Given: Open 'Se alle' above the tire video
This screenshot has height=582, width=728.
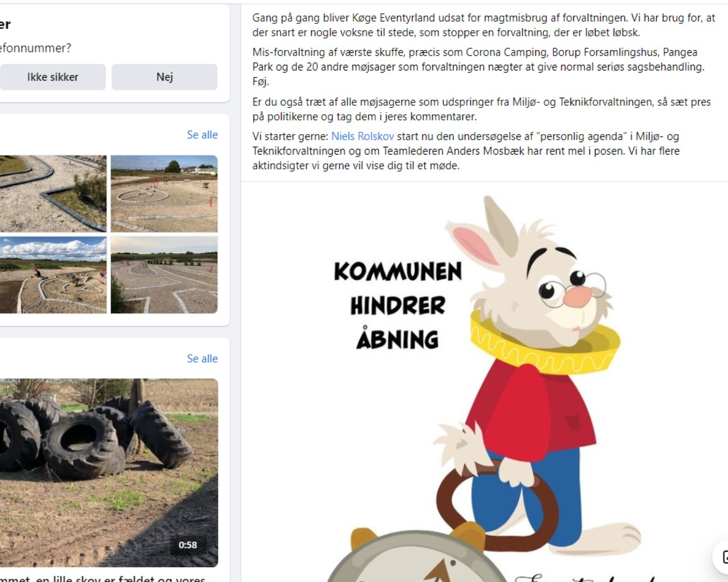Looking at the screenshot, I should pyautogui.click(x=202, y=359).
